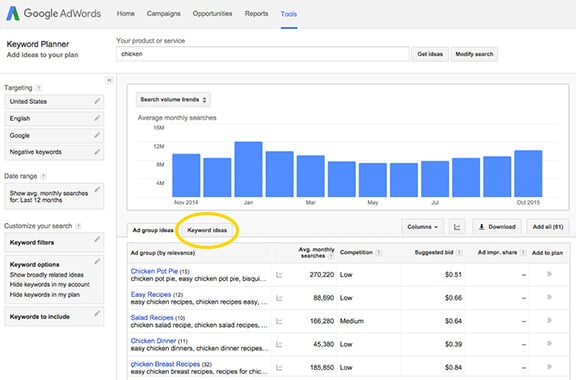The width and height of the screenshot is (576, 380).
Task: Click the 270,220 monthly searches value
Action: pyautogui.click(x=322, y=275)
